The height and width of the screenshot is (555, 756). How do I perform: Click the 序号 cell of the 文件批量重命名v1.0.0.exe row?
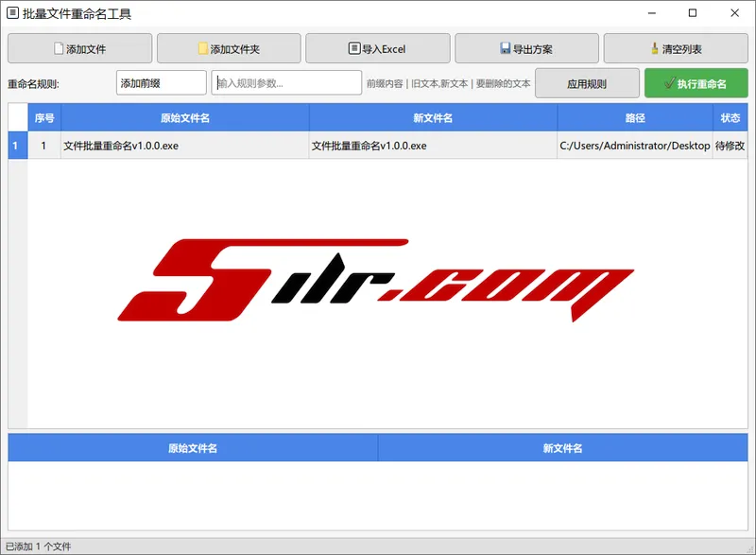click(x=44, y=146)
